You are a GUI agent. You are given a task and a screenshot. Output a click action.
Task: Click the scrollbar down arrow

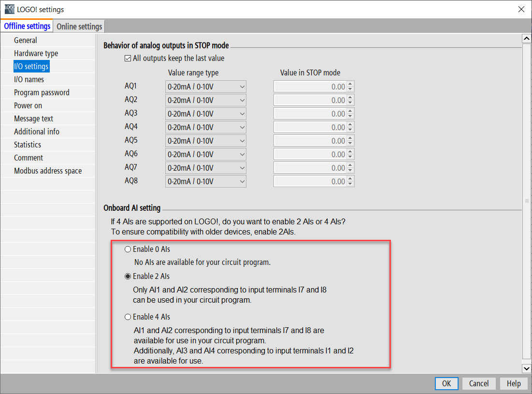point(527,368)
